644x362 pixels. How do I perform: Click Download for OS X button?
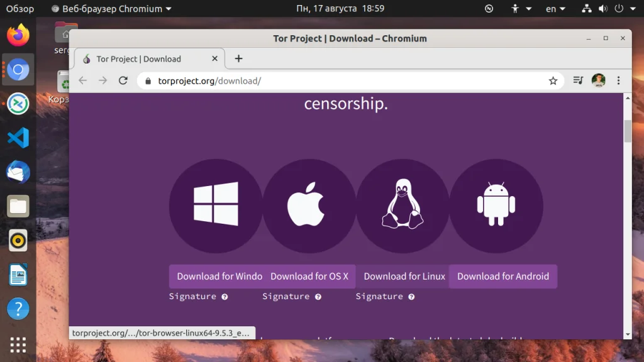[x=309, y=277]
